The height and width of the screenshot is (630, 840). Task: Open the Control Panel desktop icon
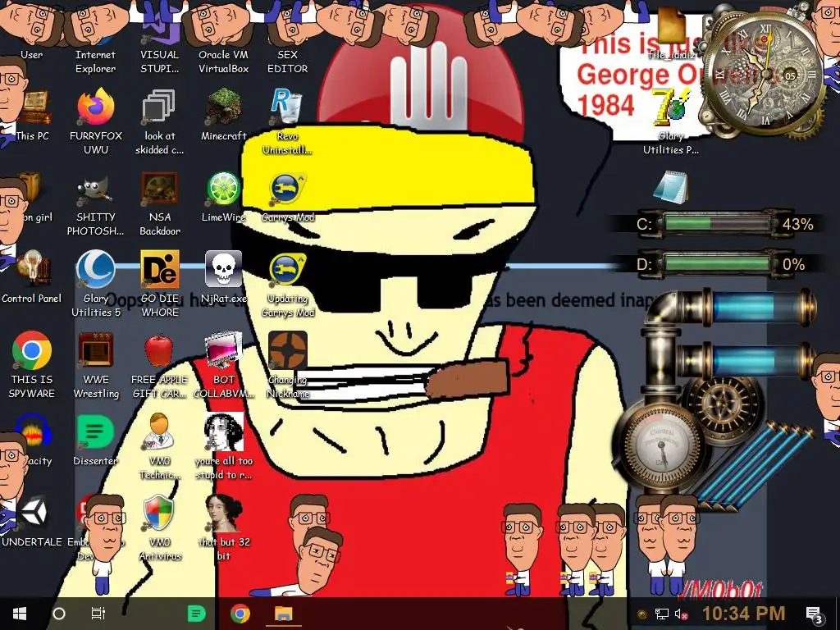tap(33, 269)
